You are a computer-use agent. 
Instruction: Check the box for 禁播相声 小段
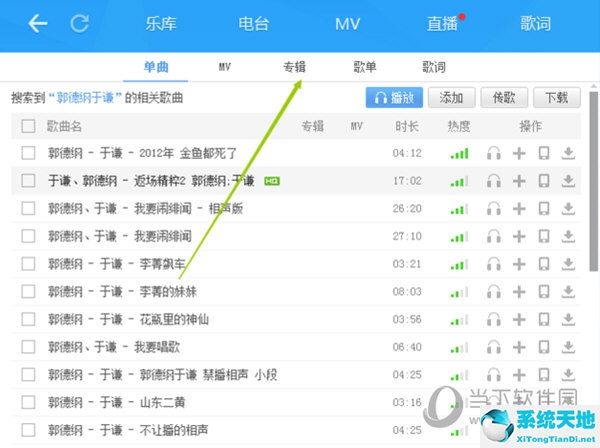28,375
